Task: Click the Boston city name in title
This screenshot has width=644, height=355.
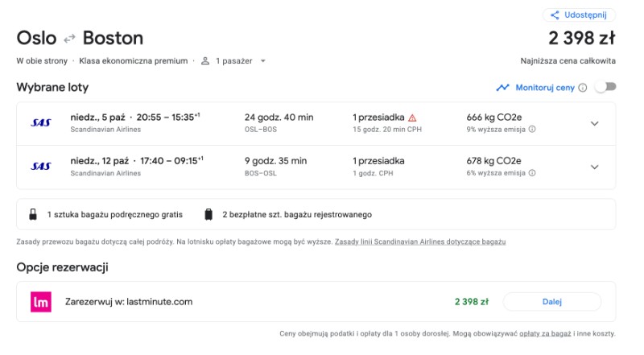Action: point(113,38)
